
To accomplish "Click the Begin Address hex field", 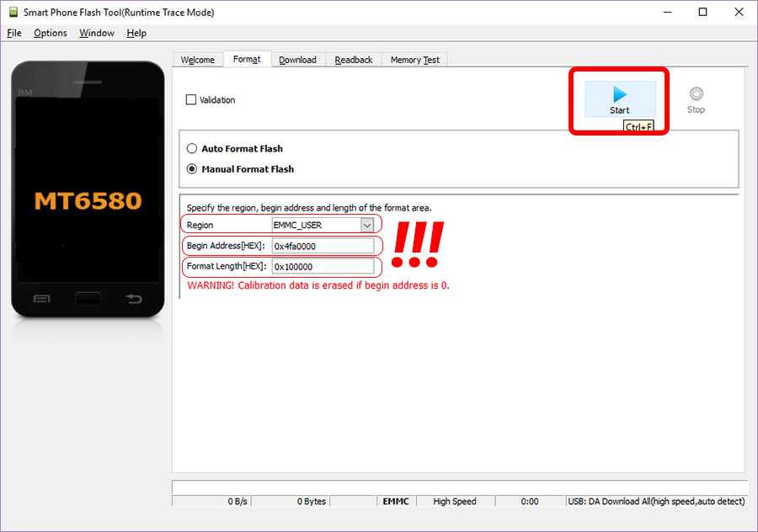I will point(323,246).
